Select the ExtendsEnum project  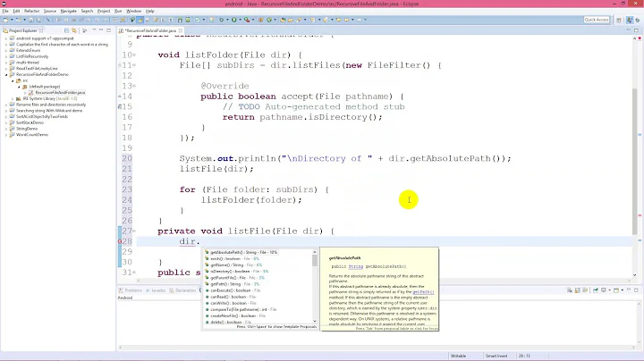point(28,50)
